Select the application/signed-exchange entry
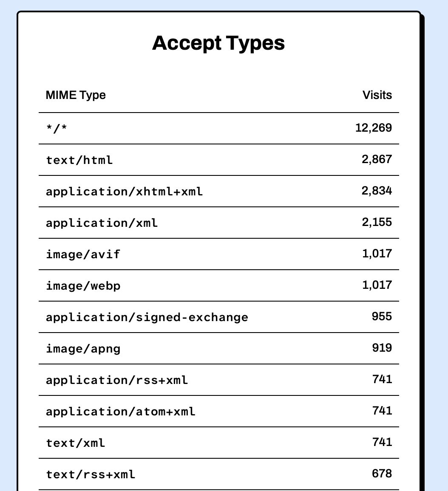This screenshot has height=491, width=448. 147,317
